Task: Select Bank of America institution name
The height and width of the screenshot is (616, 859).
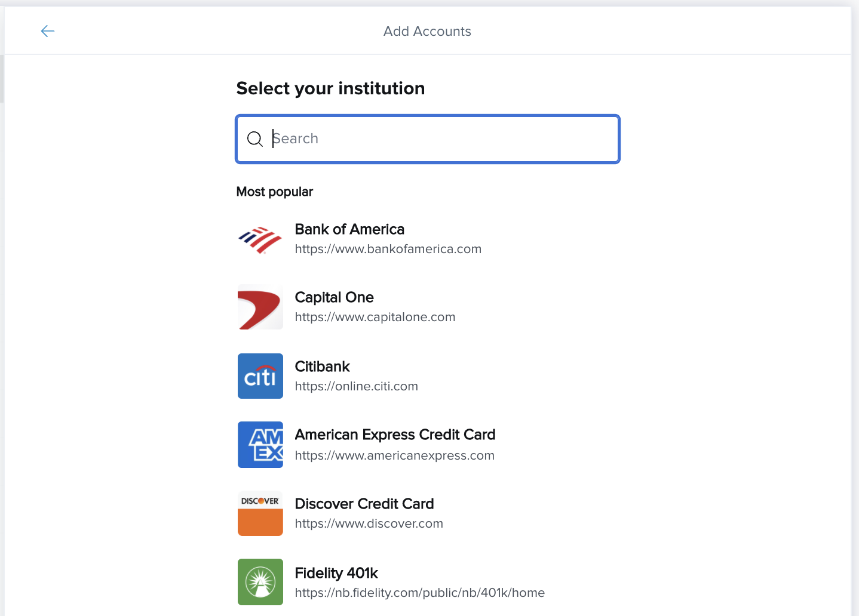Action: 349,229
